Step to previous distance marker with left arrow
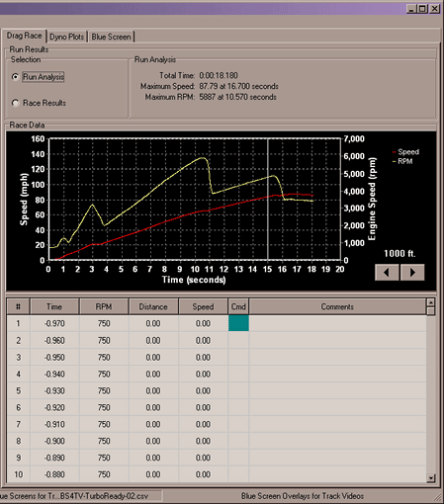 point(388,272)
